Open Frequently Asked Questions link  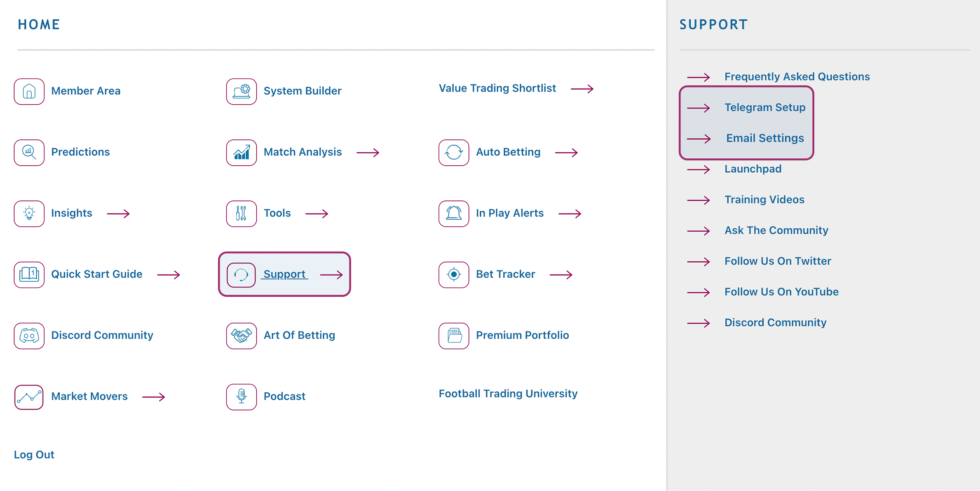797,77
